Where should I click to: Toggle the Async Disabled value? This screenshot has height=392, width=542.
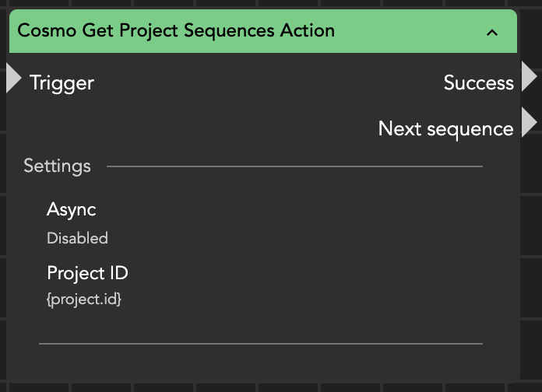coord(77,238)
